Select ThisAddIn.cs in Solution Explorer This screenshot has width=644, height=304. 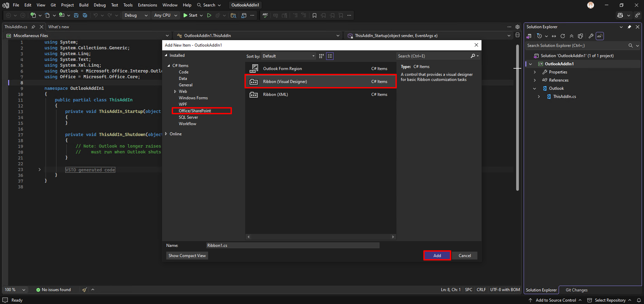point(564,97)
